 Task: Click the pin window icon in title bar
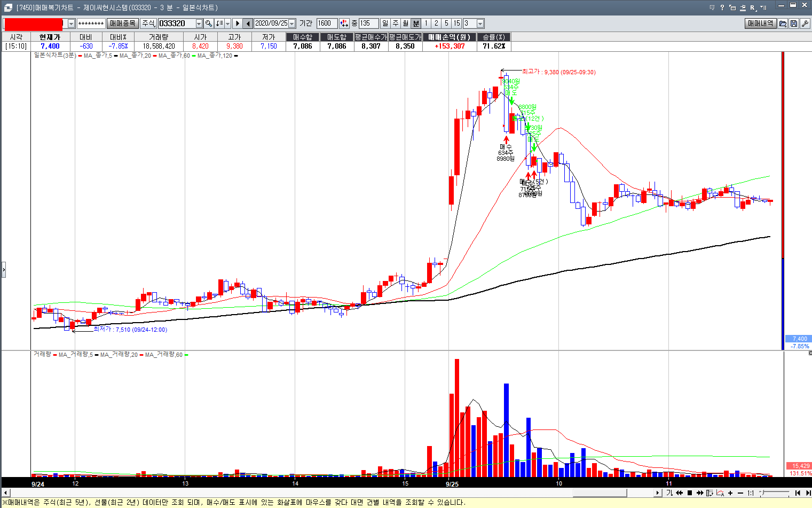(x=743, y=7)
